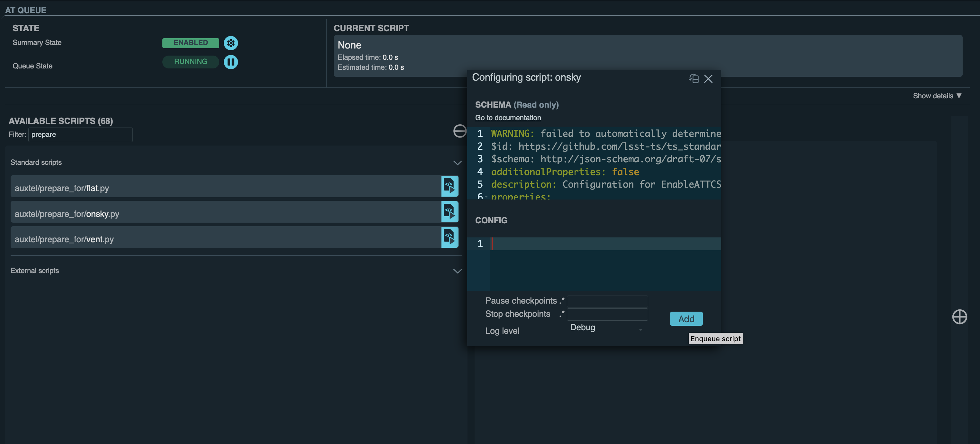Click the Pause checkpoints input field
The image size is (980, 444).
pyautogui.click(x=607, y=301)
